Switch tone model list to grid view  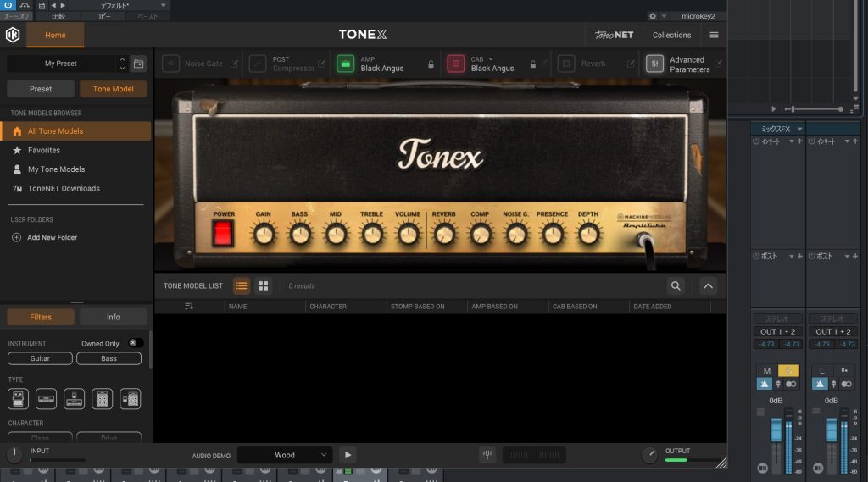pyautogui.click(x=264, y=286)
